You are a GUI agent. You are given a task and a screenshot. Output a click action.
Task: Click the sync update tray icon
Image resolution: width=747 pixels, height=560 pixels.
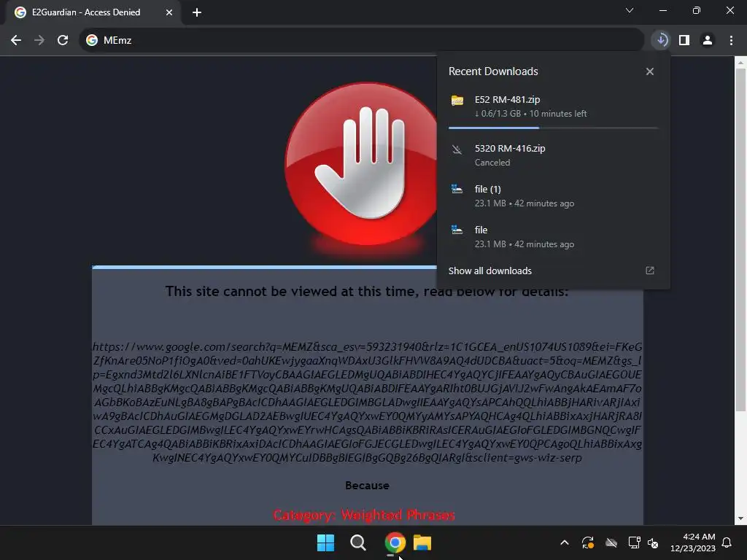[588, 542]
